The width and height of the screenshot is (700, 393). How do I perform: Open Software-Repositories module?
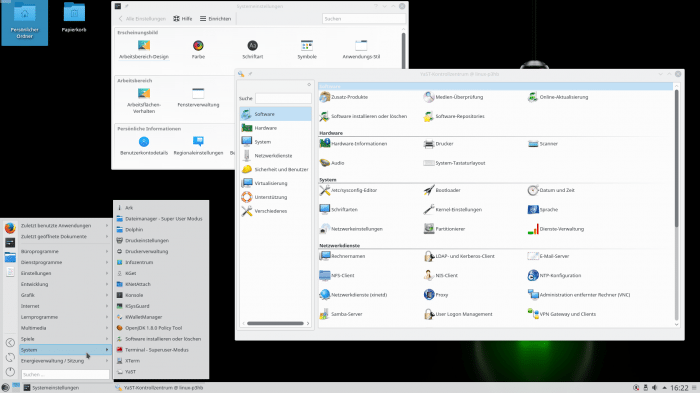(x=454, y=116)
